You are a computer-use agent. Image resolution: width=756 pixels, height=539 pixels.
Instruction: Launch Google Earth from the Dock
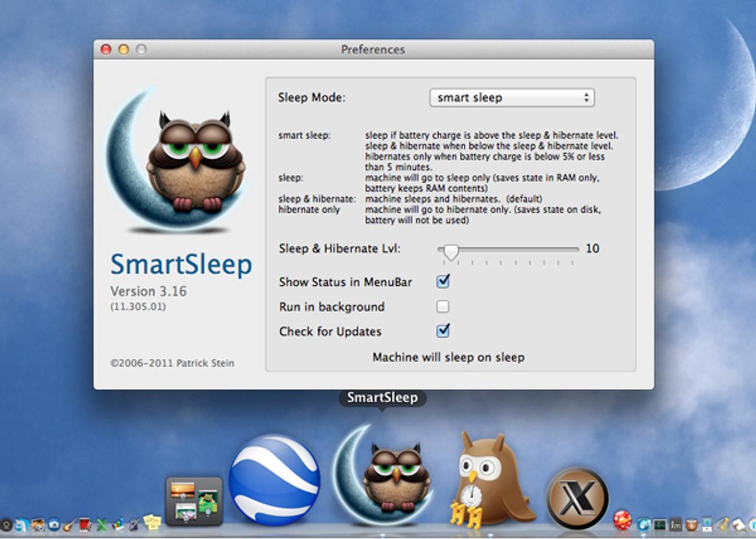pos(274,480)
